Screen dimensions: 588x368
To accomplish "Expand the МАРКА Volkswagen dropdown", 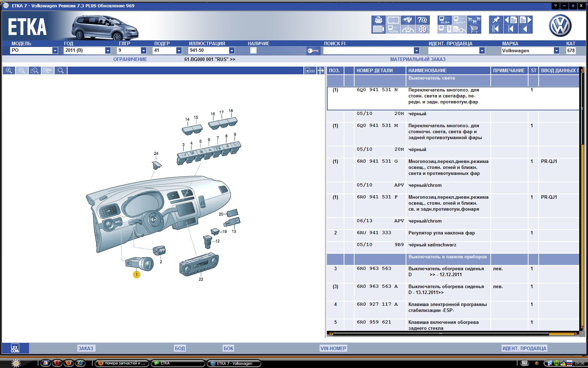I will 556,50.
